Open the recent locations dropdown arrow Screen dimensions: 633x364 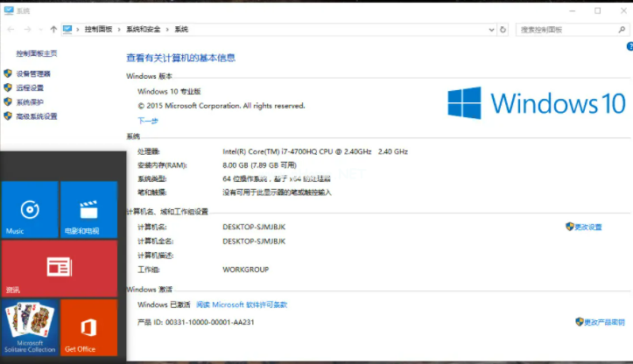coord(39,29)
